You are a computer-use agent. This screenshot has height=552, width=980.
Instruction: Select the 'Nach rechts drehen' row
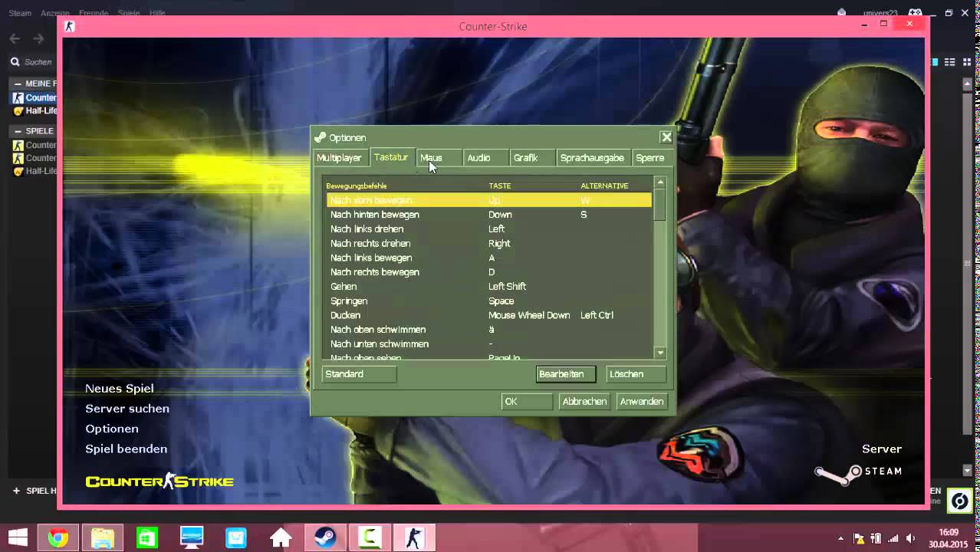(x=488, y=243)
